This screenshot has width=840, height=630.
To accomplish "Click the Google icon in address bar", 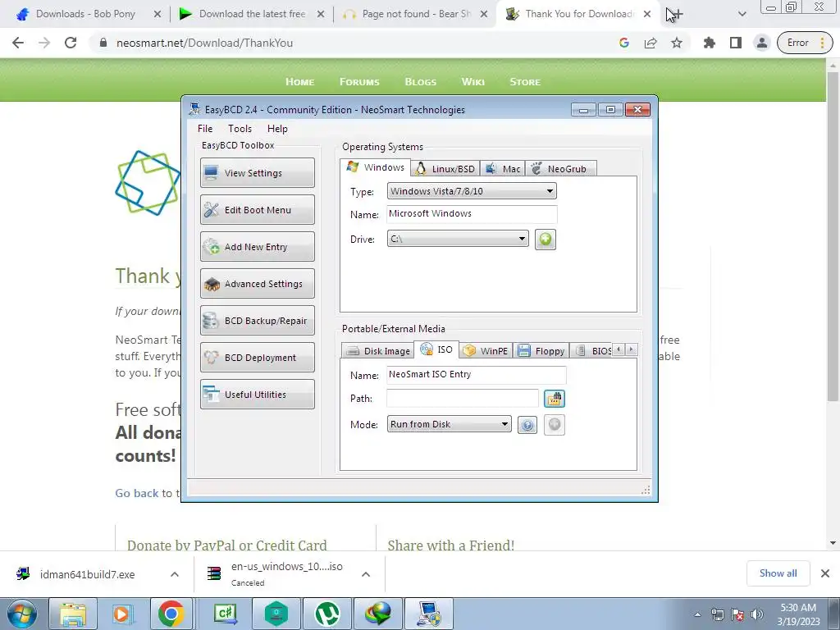I will [x=624, y=43].
